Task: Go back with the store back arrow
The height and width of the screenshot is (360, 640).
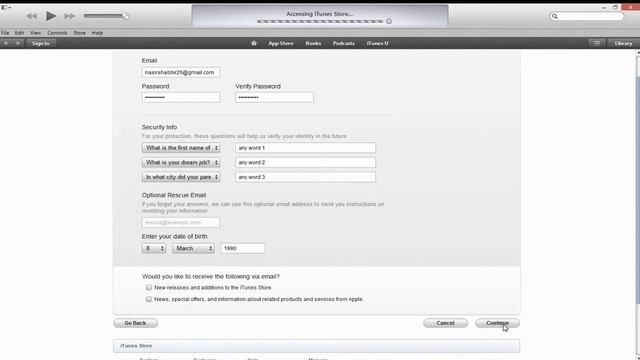Action: (x=6, y=43)
